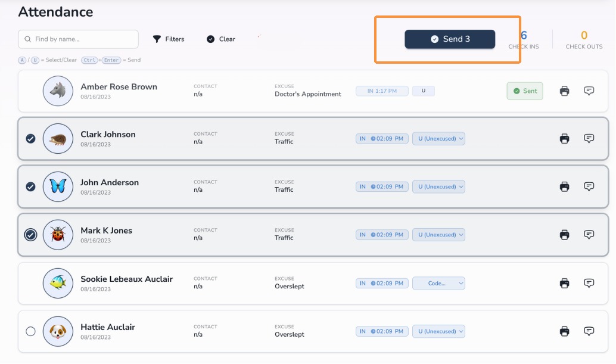Click the Doctor's Appointment excuse text

tap(307, 94)
